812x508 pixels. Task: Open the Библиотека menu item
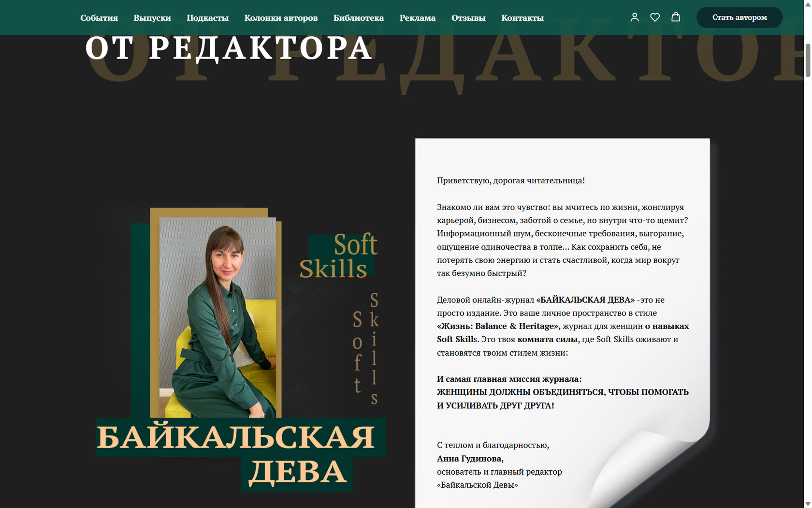pyautogui.click(x=359, y=18)
